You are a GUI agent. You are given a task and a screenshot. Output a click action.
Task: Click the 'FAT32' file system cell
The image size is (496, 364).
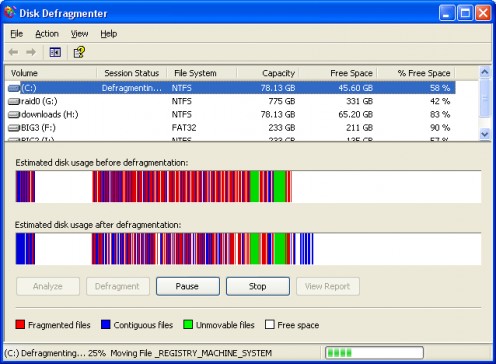[x=184, y=128]
